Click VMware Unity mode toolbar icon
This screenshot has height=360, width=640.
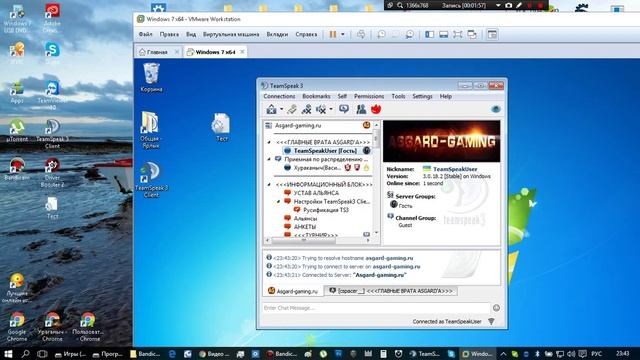coord(472,34)
